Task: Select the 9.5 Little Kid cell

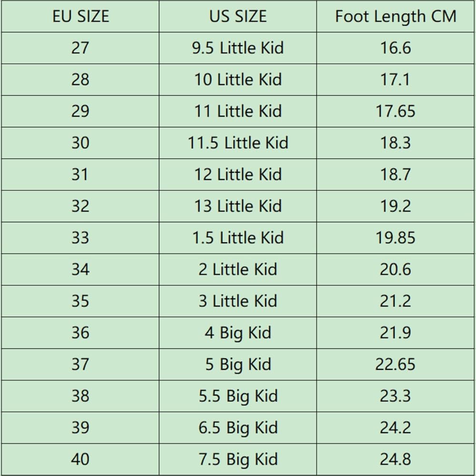Action: [238, 48]
